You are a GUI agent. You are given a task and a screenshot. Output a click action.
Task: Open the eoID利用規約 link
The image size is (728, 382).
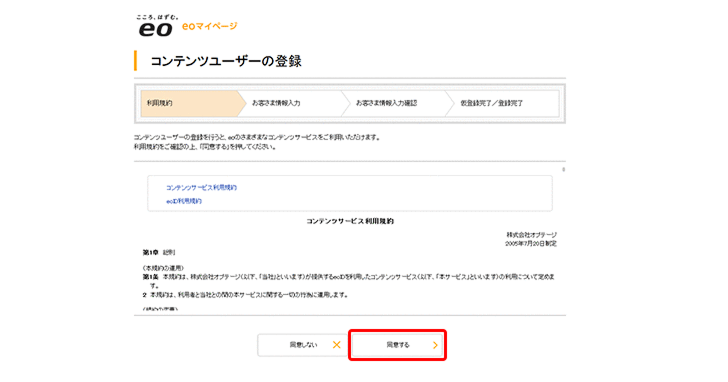184,201
